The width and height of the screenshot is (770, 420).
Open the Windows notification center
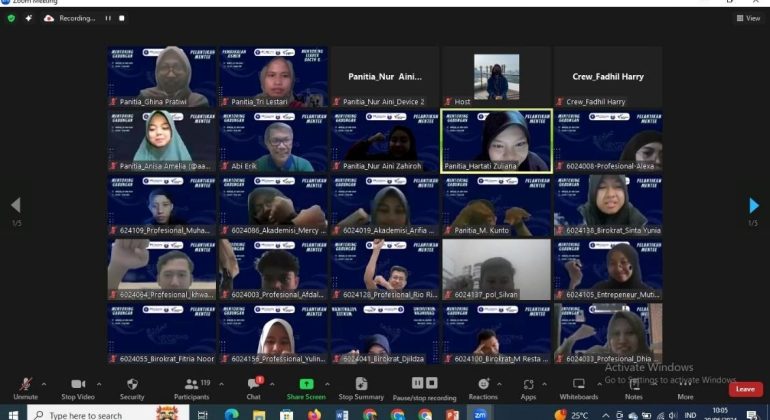pos(753,415)
